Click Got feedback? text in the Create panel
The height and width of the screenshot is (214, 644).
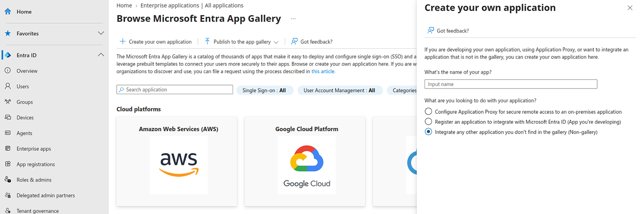coord(453,31)
